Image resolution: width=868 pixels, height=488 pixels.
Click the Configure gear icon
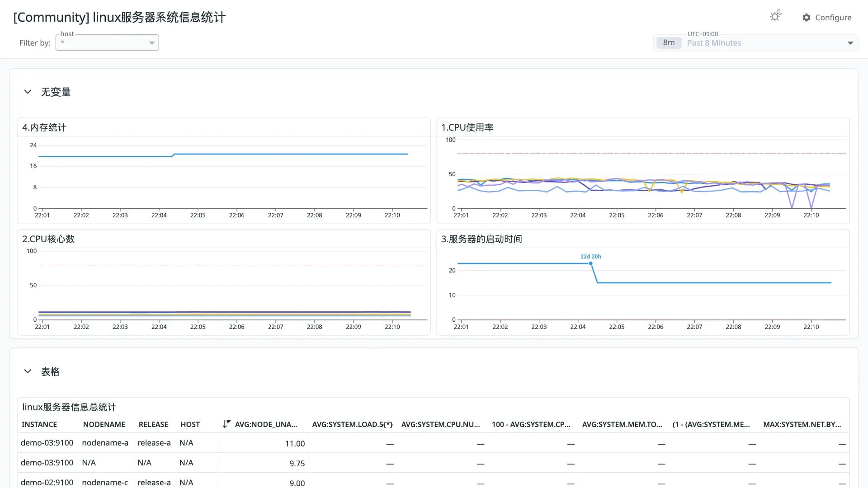(x=807, y=18)
